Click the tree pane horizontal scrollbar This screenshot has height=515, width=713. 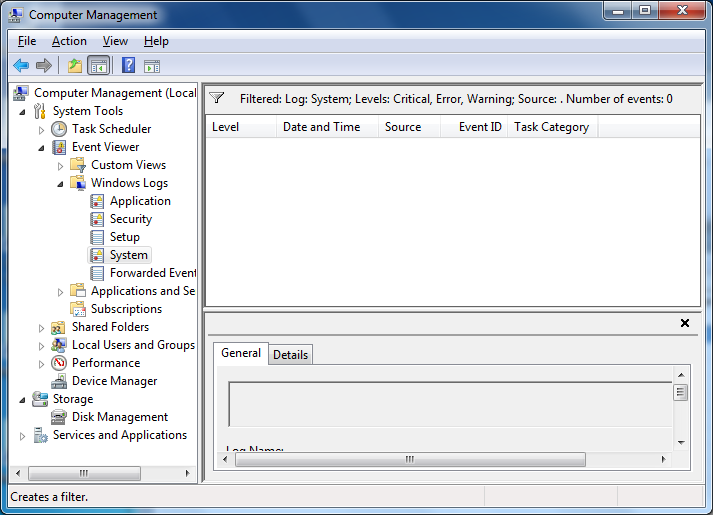84,473
